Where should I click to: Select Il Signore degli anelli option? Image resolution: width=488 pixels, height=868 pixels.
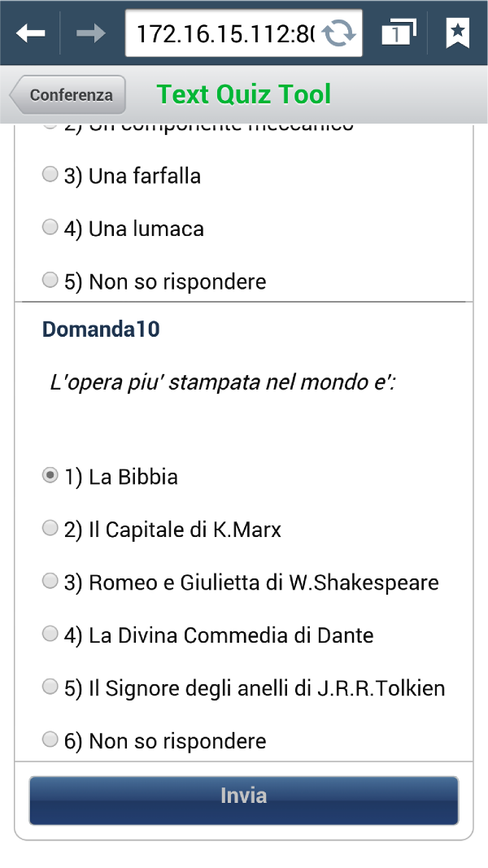pos(50,687)
